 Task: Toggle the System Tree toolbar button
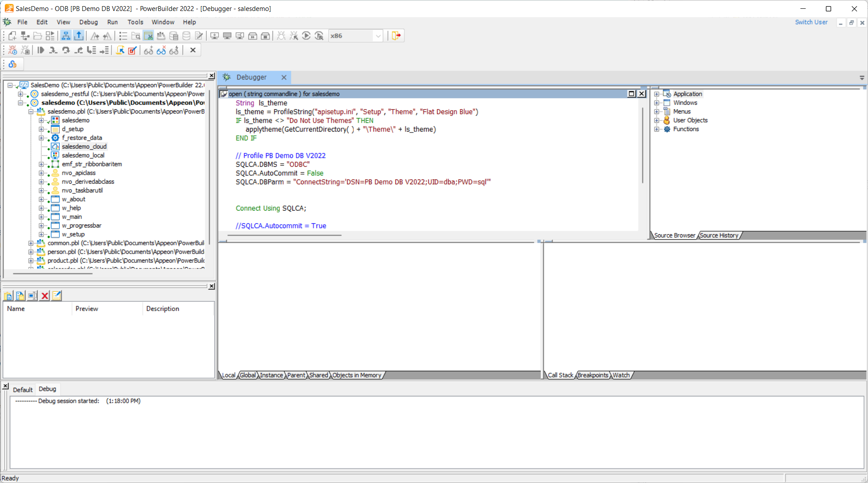click(x=66, y=36)
